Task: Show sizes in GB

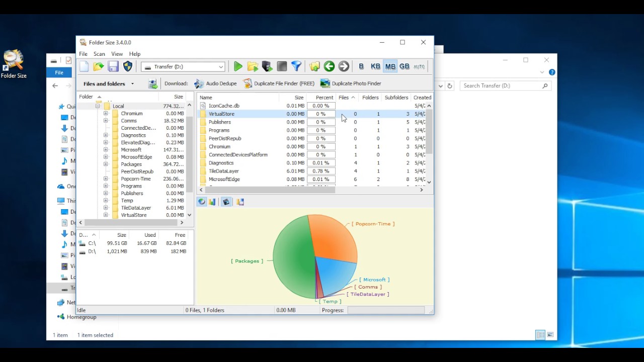Action: pos(405,66)
